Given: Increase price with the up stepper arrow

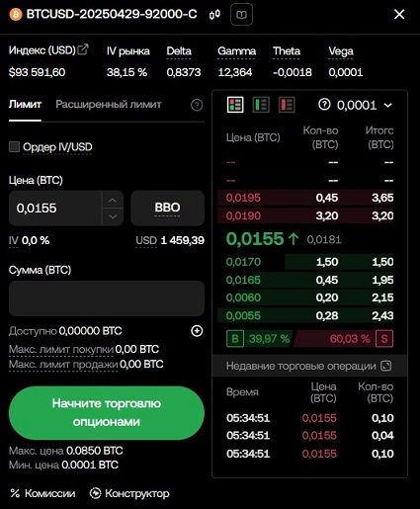Looking at the screenshot, I should pyautogui.click(x=113, y=200).
